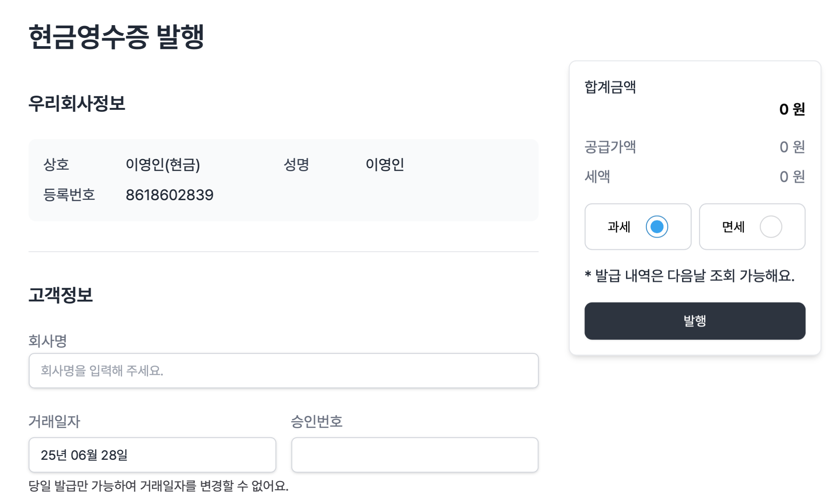Click the 승인번호 field label
Viewport: 834px width, 504px height.
316,421
